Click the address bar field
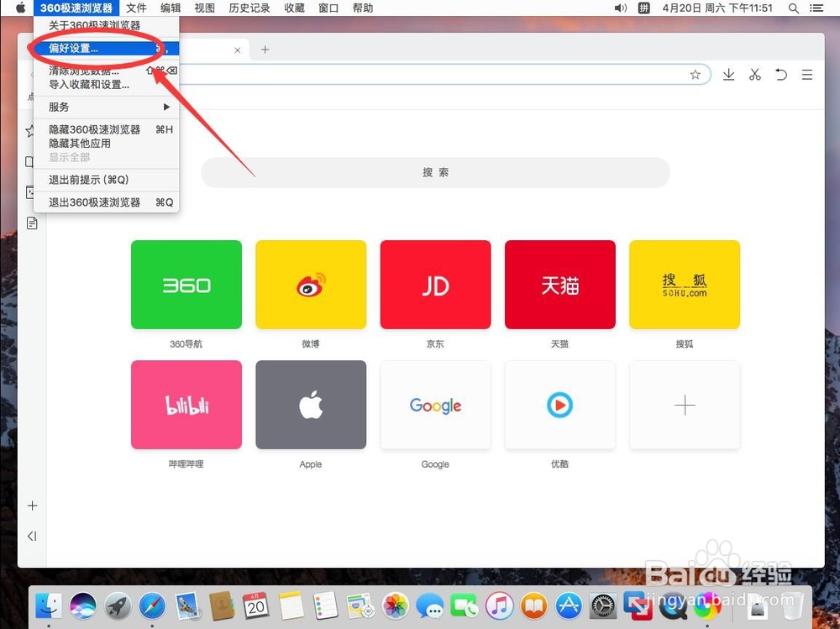This screenshot has height=629, width=840. (x=428, y=75)
